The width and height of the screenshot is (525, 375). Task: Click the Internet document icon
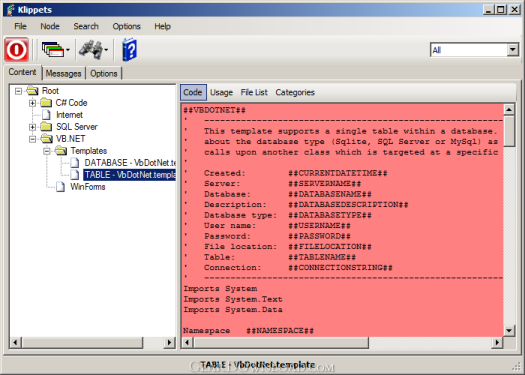(46, 115)
